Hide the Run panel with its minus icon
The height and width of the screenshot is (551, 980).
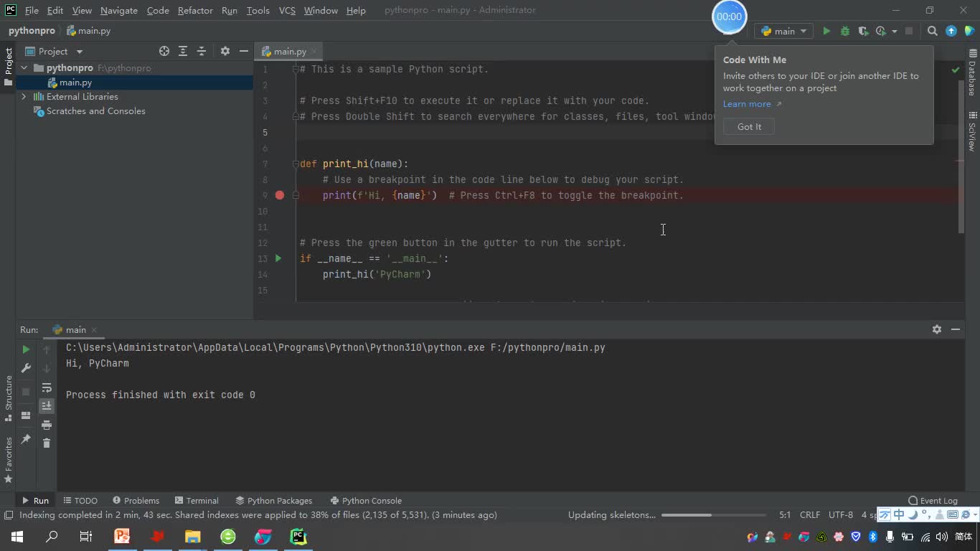coord(956,329)
